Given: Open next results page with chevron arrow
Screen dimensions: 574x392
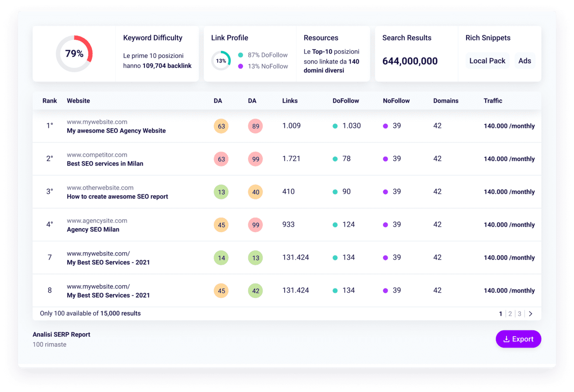Looking at the screenshot, I should click(530, 313).
